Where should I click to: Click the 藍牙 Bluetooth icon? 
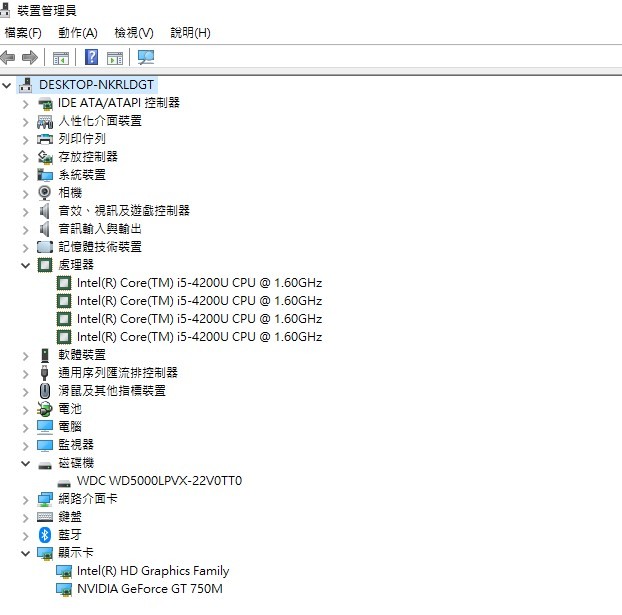[45, 535]
